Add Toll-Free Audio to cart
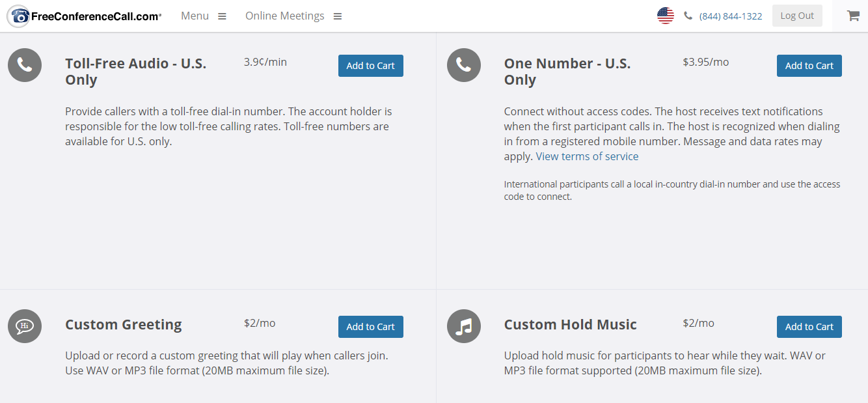 (370, 66)
